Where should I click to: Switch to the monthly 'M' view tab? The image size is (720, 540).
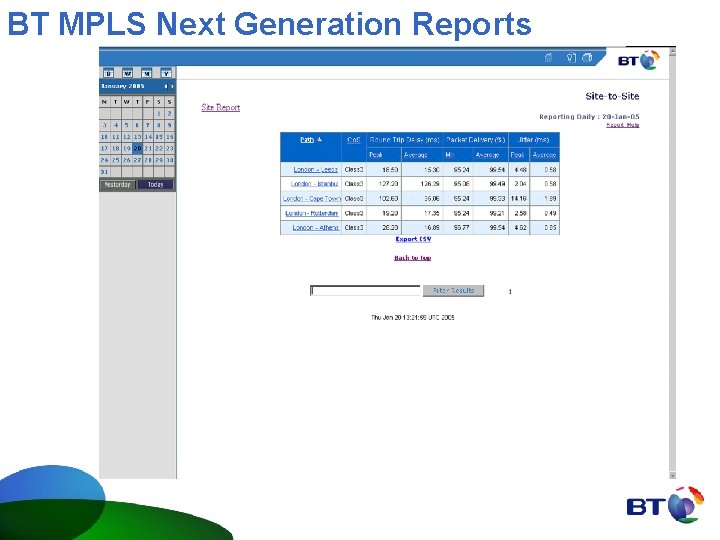click(146, 73)
